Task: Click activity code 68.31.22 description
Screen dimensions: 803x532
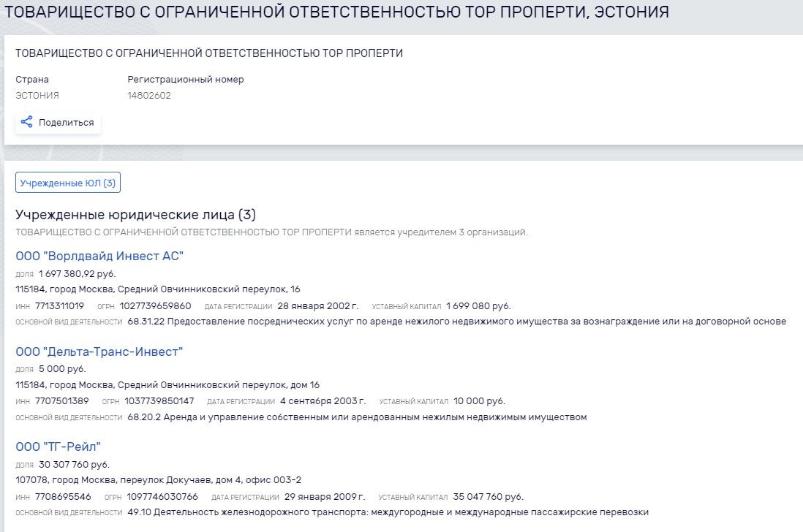Action: [x=457, y=322]
